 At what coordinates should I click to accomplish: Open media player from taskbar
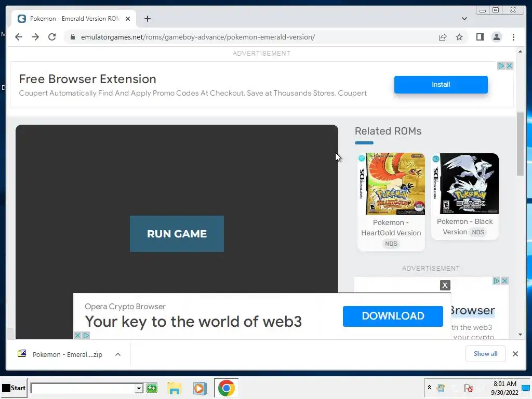pos(199,388)
